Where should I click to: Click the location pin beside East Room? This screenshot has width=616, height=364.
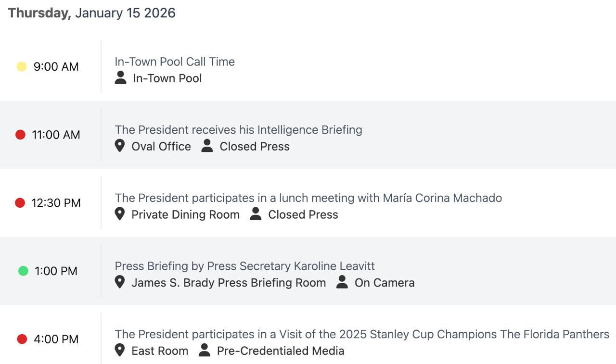[120, 350]
